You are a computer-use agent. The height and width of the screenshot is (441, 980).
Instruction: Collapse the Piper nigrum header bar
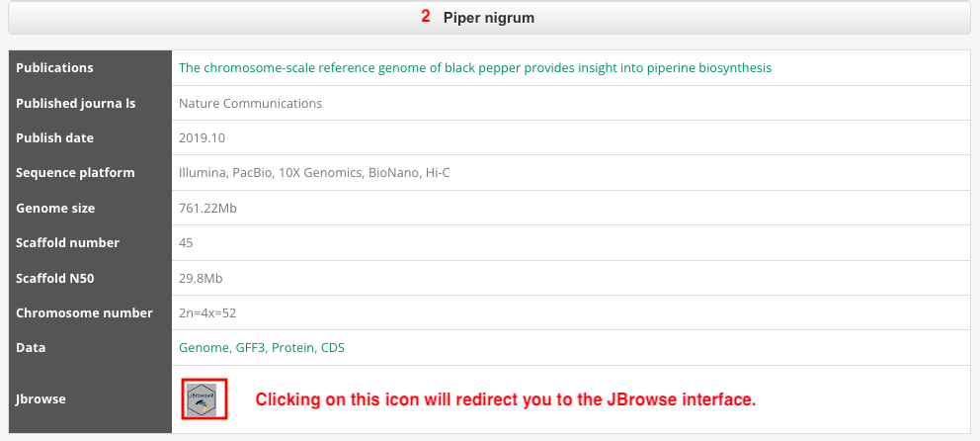489,18
